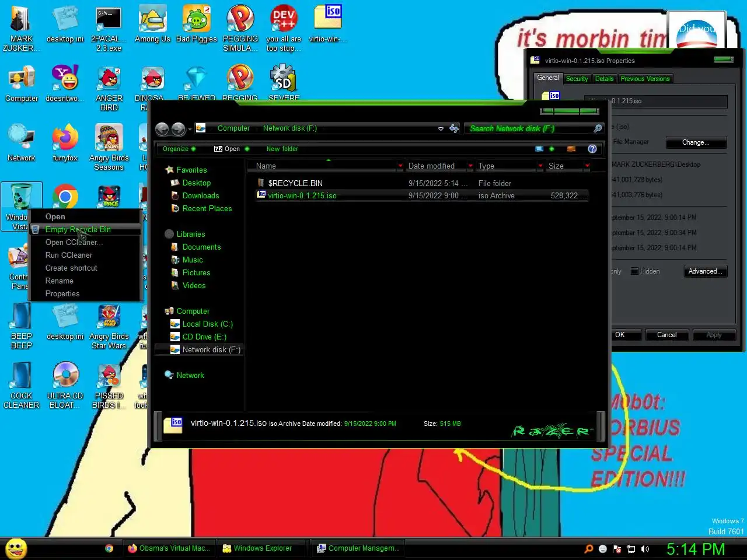Viewport: 747px width, 560px height.
Task: Refresh the Network disk (F:) location
Action: click(454, 128)
